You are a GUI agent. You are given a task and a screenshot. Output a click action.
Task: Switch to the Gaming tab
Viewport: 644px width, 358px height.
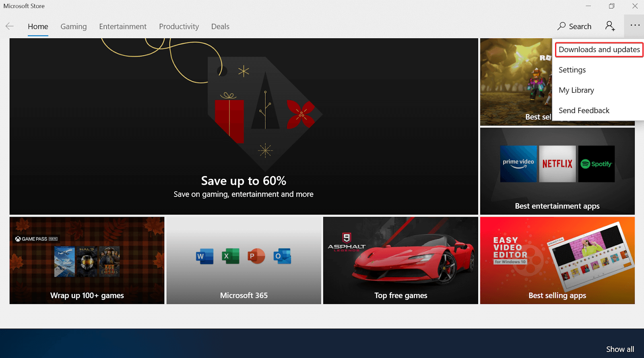point(74,27)
